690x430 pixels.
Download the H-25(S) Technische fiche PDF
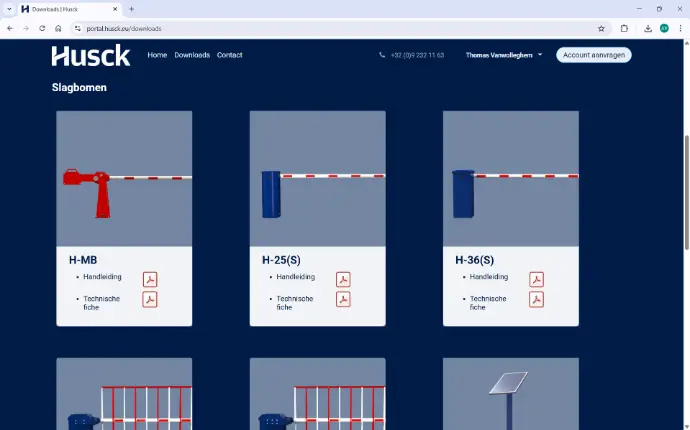(x=343, y=300)
